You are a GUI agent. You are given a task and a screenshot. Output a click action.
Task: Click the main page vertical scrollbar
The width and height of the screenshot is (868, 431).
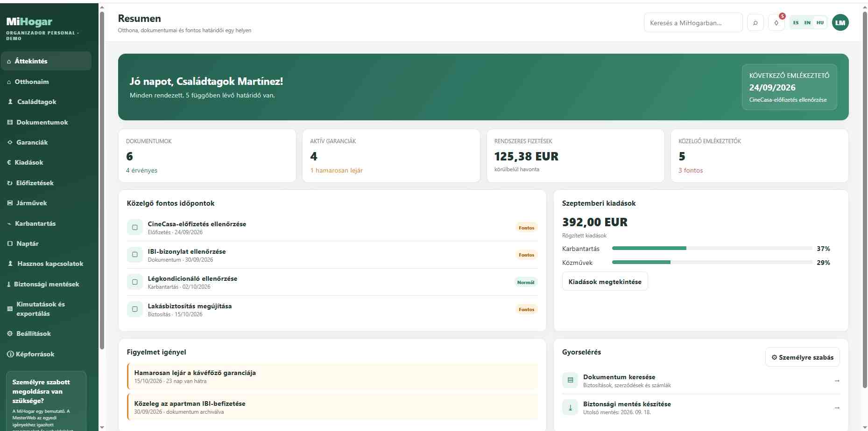click(865, 199)
